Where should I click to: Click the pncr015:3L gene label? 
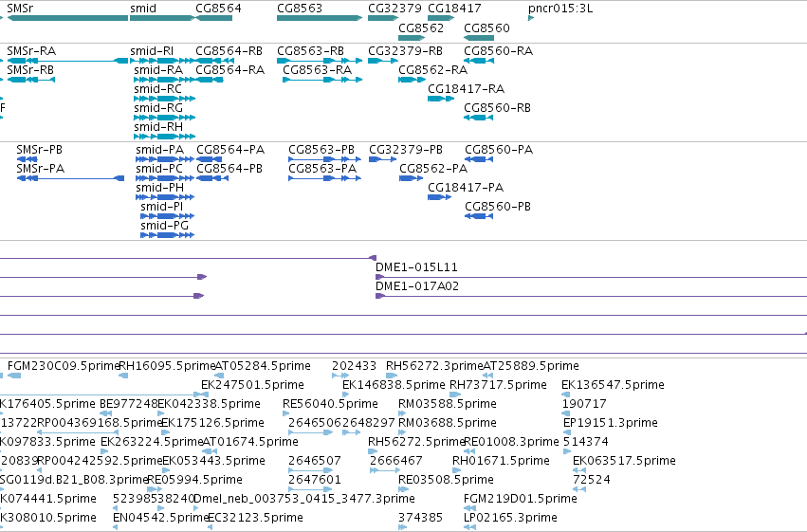pos(560,9)
